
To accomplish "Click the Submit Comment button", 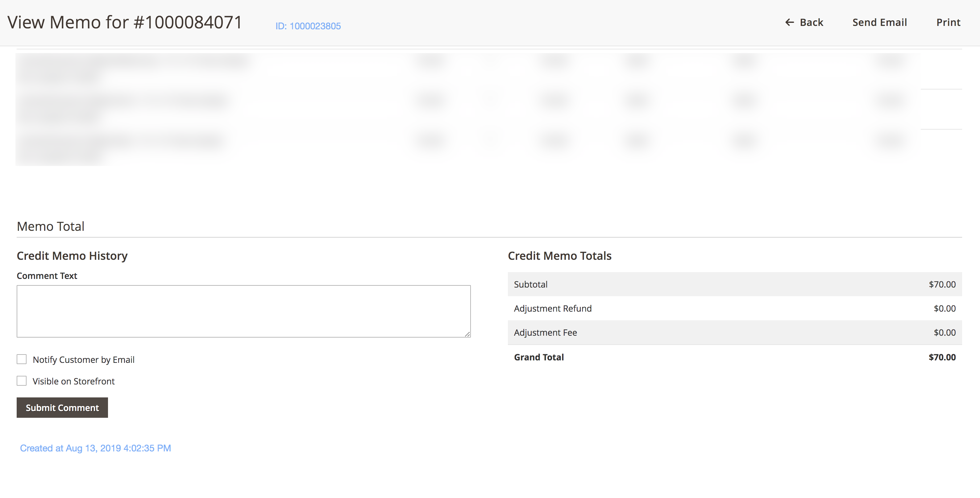I will pos(62,408).
